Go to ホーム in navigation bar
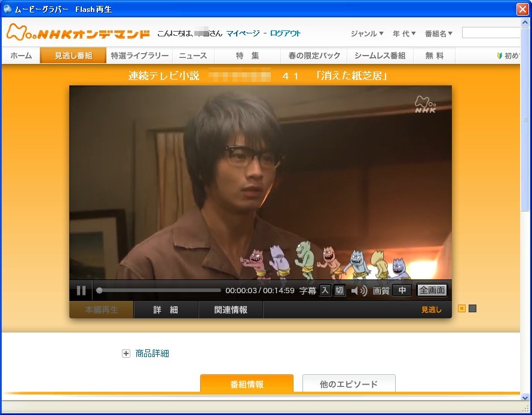Image resolution: width=532 pixels, height=415 pixels. 21,56
